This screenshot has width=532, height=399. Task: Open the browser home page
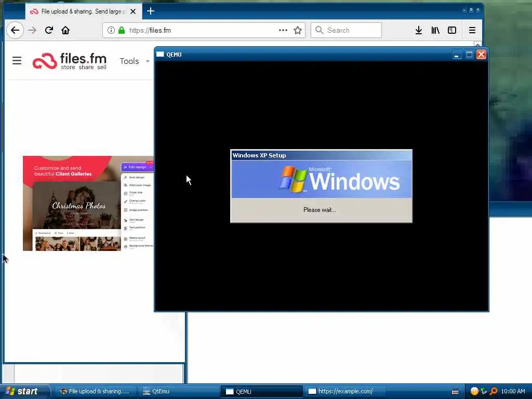pyautogui.click(x=65, y=30)
